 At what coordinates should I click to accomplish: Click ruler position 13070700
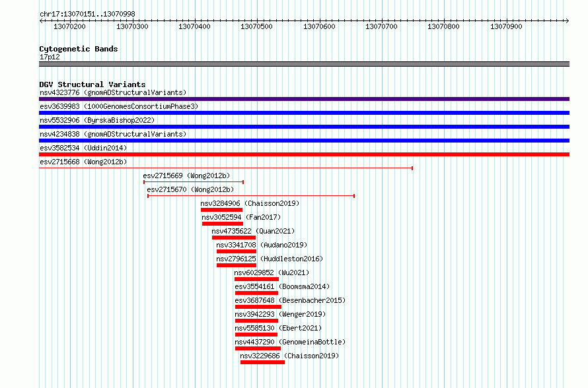381,26
